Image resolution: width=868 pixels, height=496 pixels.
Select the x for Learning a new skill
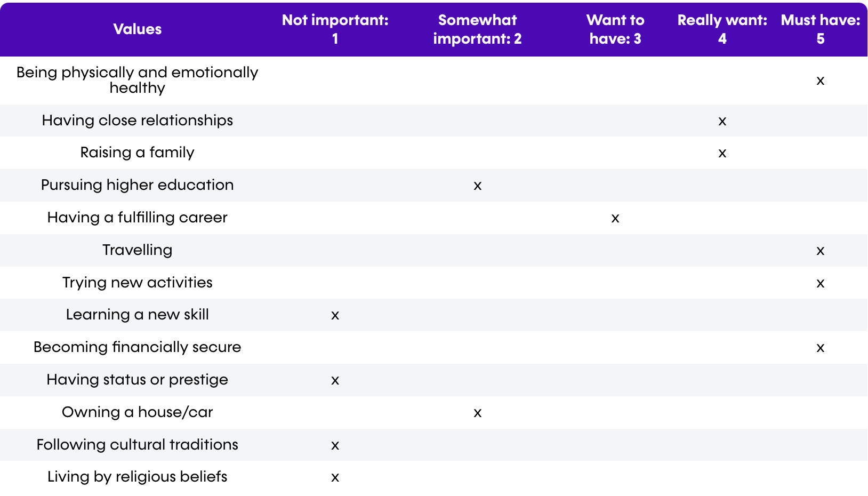[x=335, y=316]
